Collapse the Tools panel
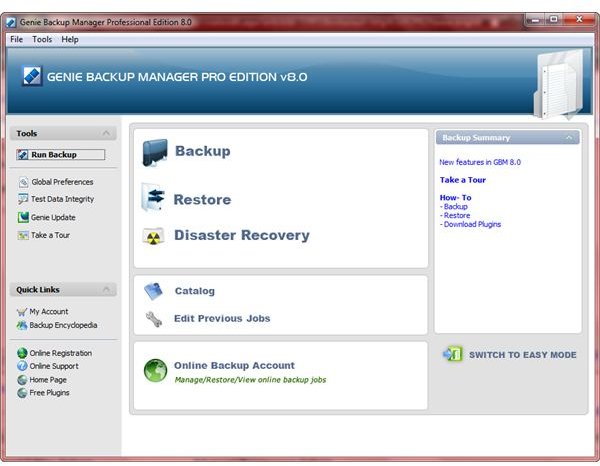 pos(106,133)
